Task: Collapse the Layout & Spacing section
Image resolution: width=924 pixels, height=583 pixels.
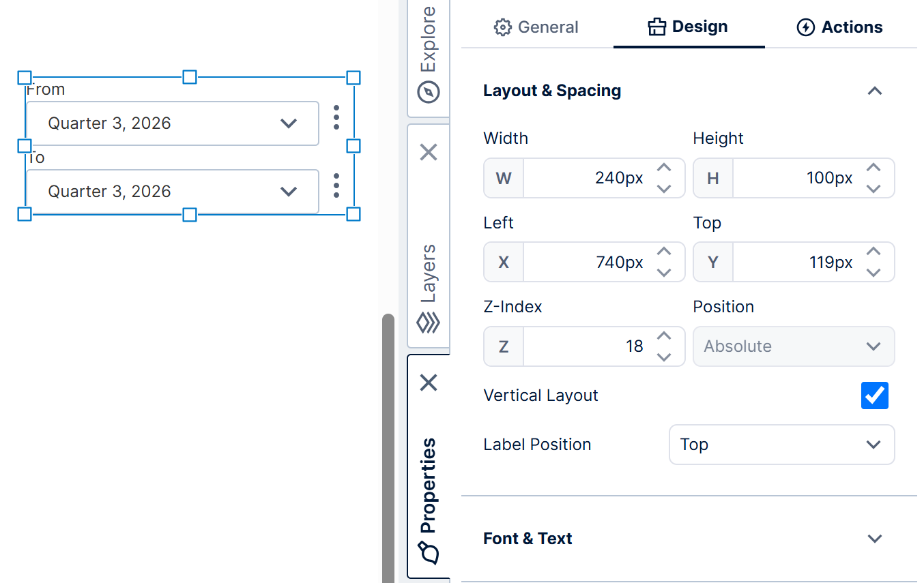Action: [874, 91]
